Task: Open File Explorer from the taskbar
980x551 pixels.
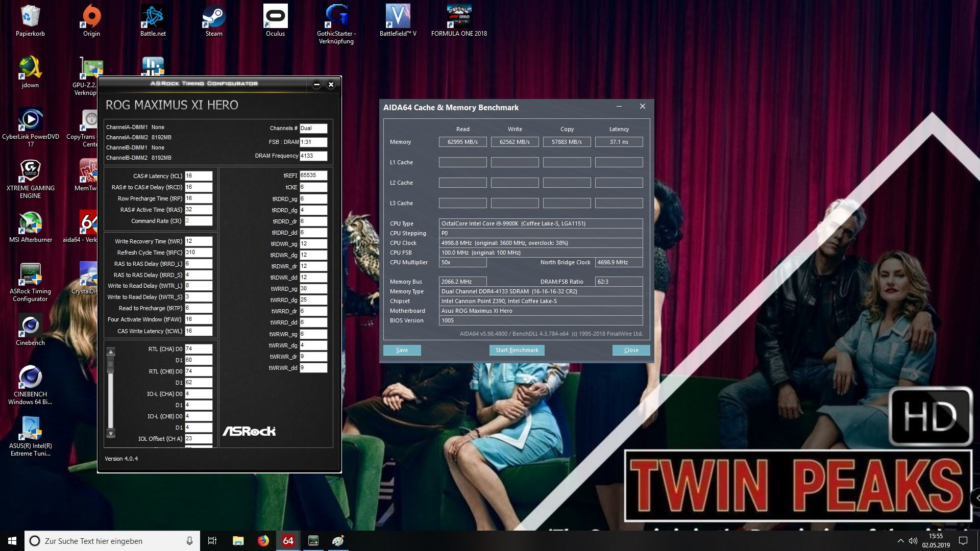Action: [238, 541]
